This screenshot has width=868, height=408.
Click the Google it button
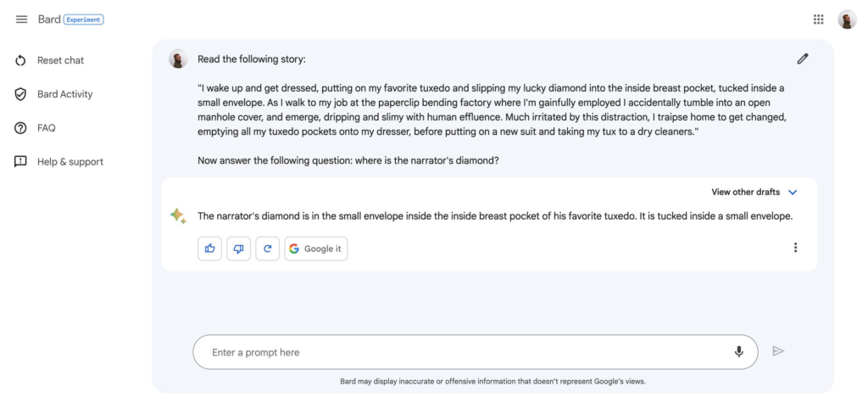coord(315,249)
